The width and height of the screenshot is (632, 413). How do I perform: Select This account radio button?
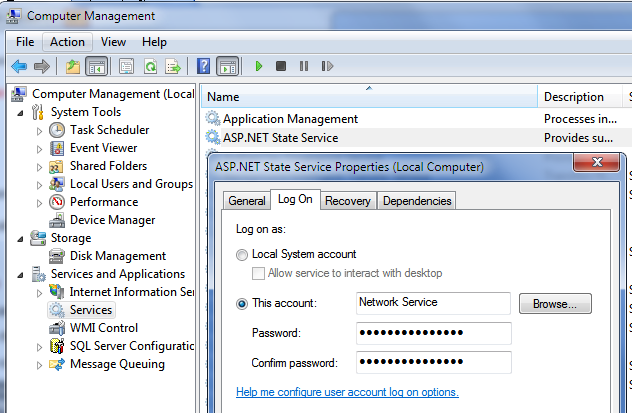tap(242, 303)
